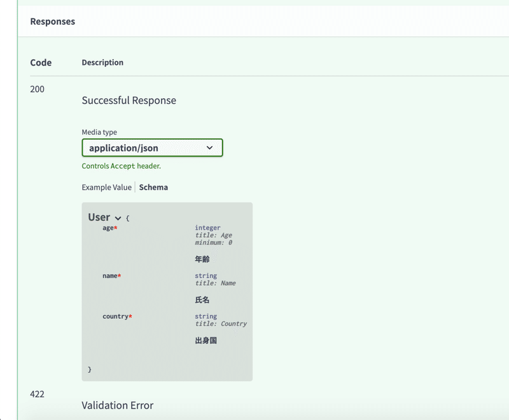Click the country property name
509x420 pixels.
tap(116, 316)
